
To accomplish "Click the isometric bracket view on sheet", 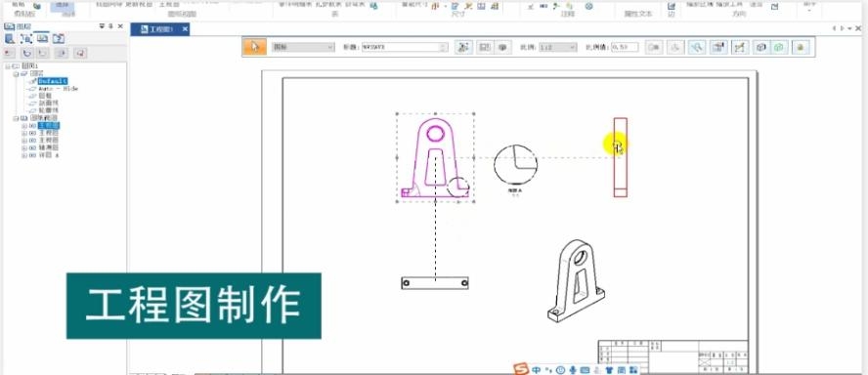I will coord(576,280).
